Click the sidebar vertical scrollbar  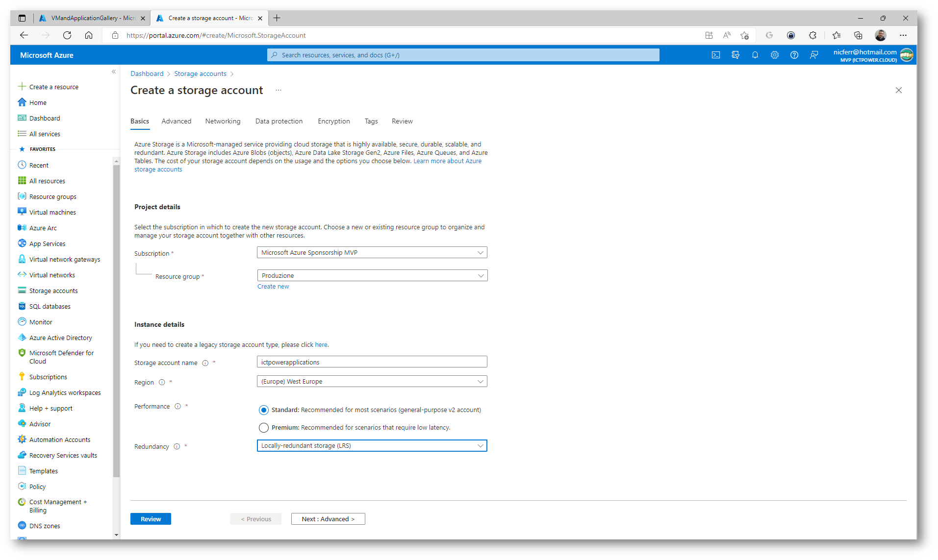(x=116, y=321)
